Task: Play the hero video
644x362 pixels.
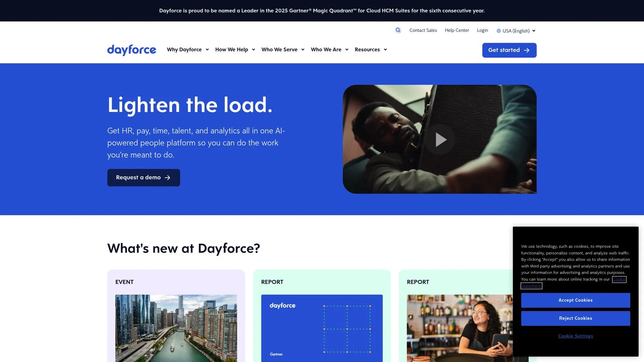Action: tap(440, 140)
